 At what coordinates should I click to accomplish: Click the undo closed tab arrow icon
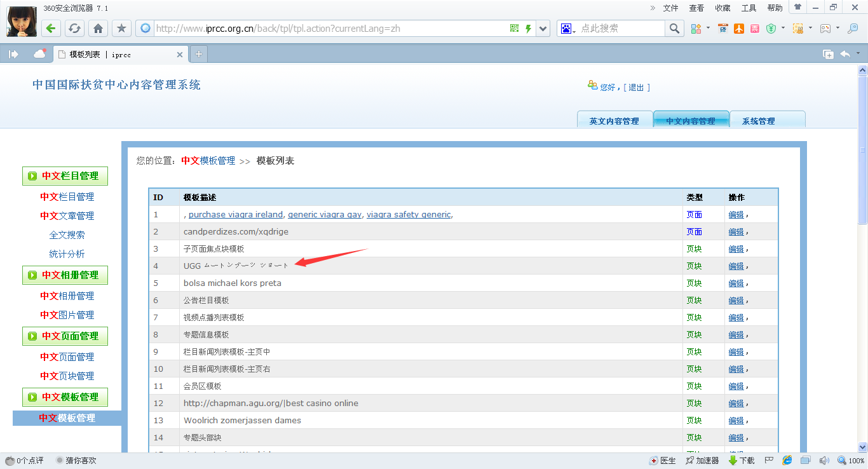point(845,54)
